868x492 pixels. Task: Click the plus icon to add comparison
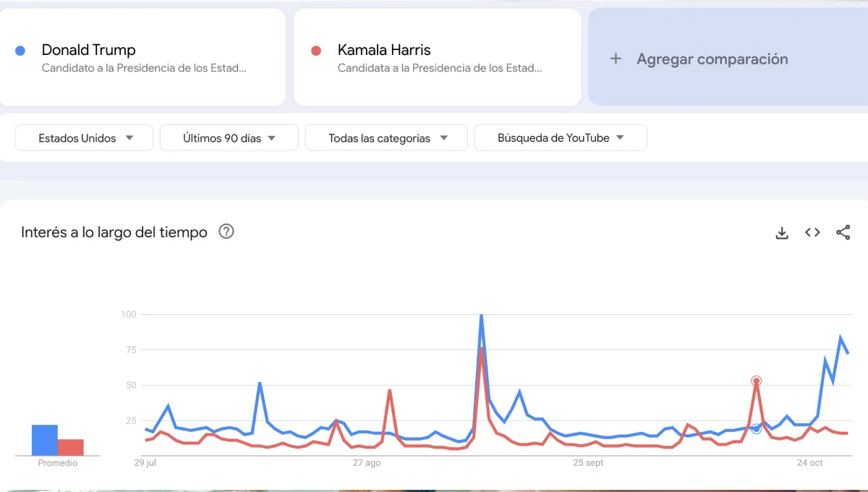pyautogui.click(x=616, y=59)
